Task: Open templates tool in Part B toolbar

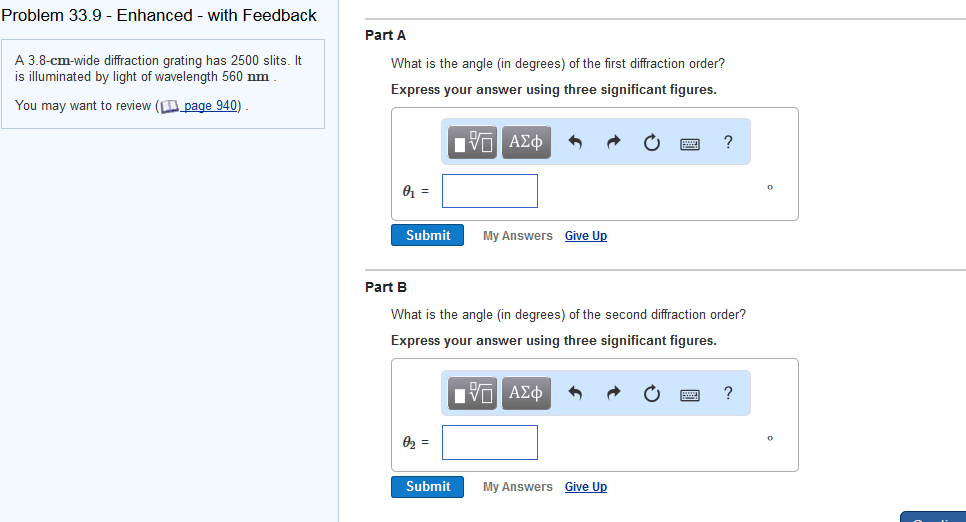Action: pyautogui.click(x=472, y=394)
